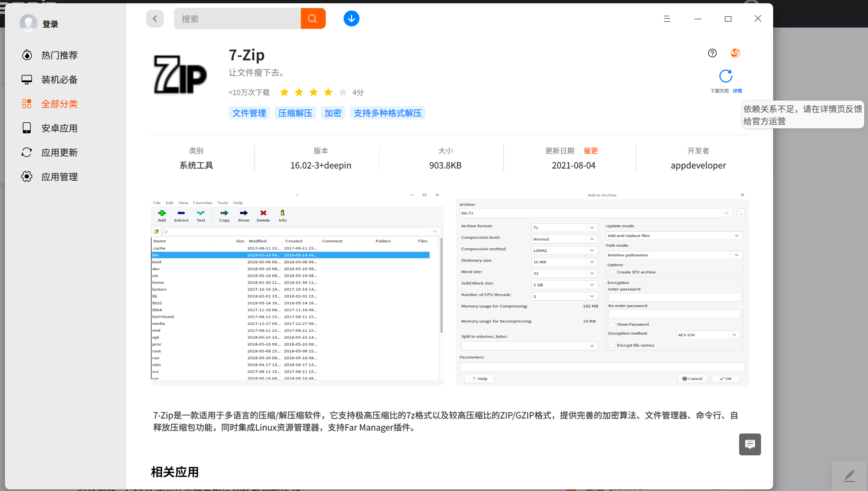Open the Add to Archive screenshot
868x491 pixels.
click(x=602, y=288)
